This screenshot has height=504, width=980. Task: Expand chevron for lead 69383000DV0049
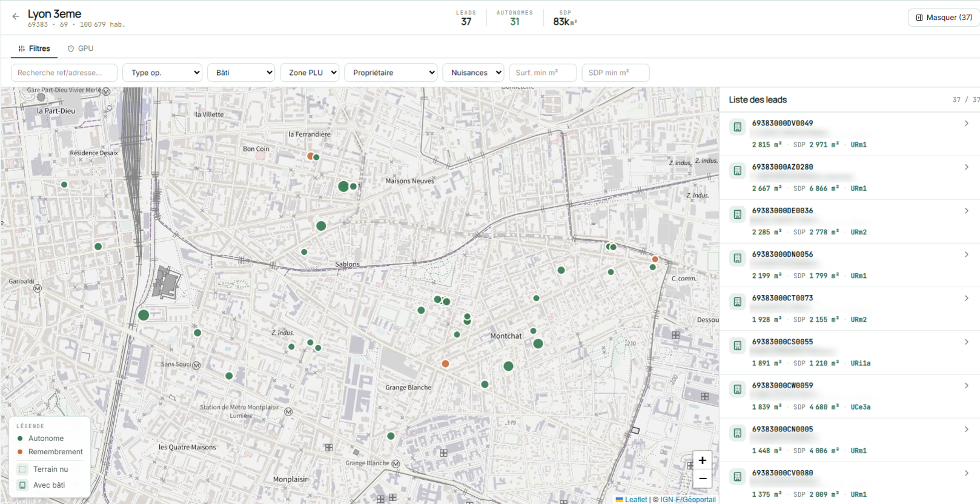click(966, 123)
